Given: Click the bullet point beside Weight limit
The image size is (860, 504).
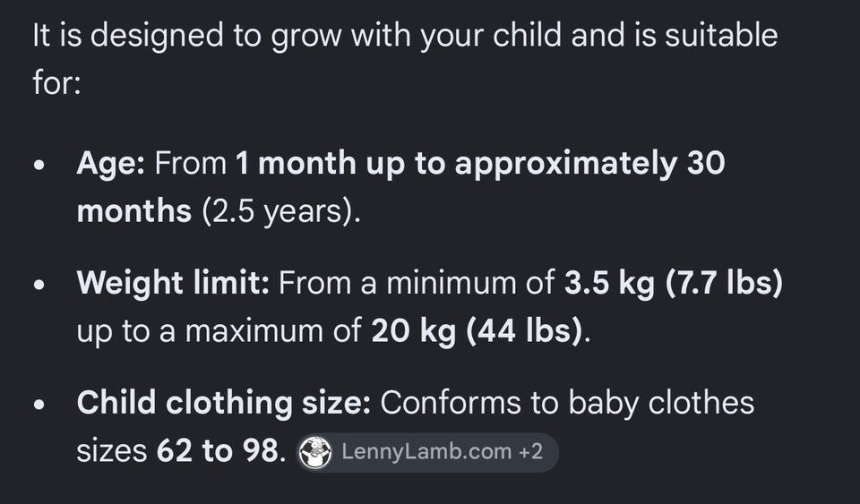Looking at the screenshot, I should [x=39, y=285].
